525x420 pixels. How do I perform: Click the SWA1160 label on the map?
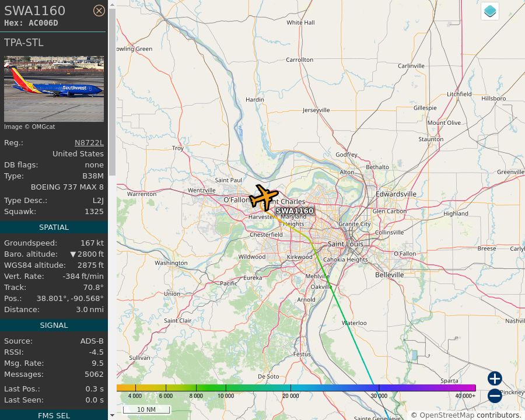pyautogui.click(x=295, y=211)
